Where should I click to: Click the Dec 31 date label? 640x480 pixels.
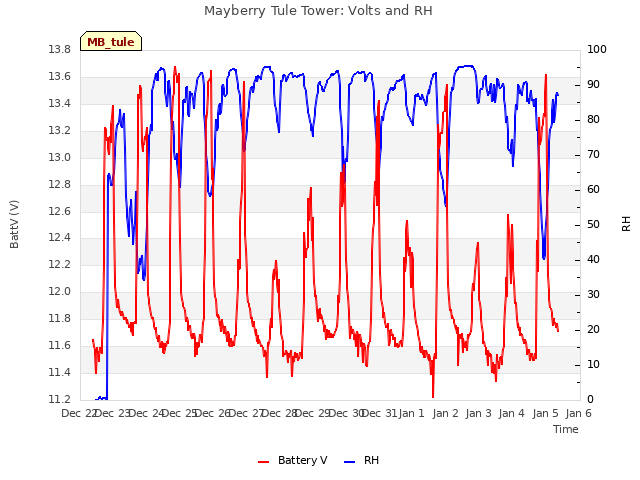tap(380, 413)
